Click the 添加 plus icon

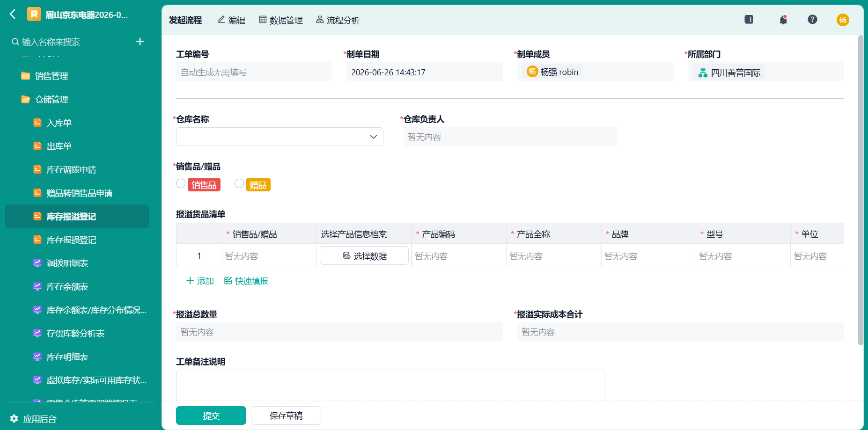(190, 280)
